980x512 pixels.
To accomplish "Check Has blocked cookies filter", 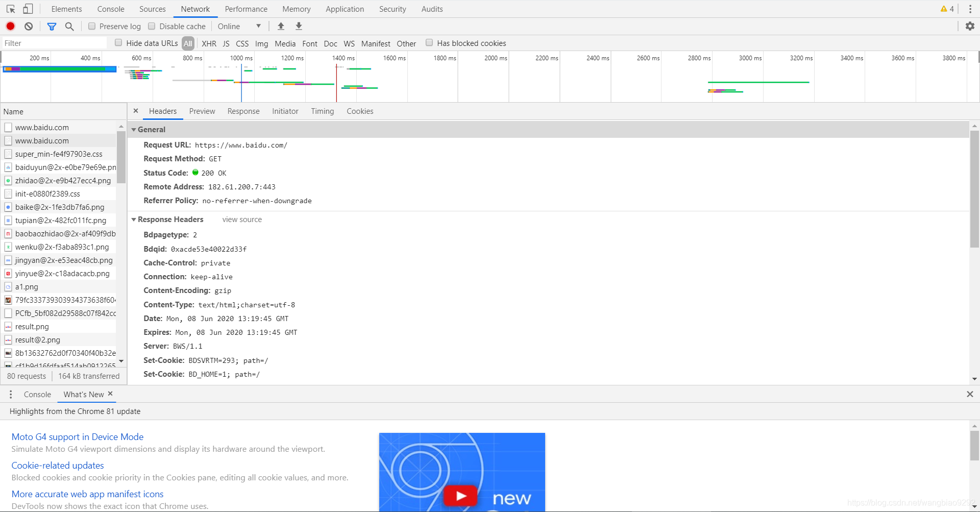I will click(429, 43).
